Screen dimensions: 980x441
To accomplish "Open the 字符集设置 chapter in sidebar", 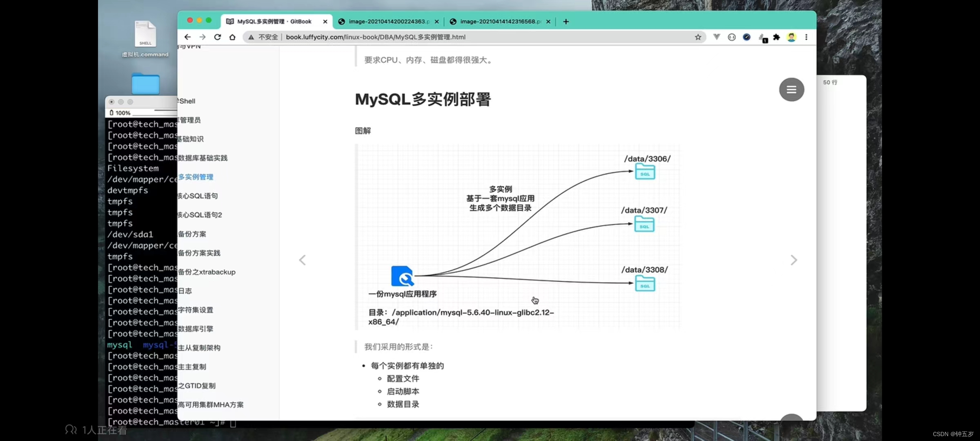I will pos(196,310).
